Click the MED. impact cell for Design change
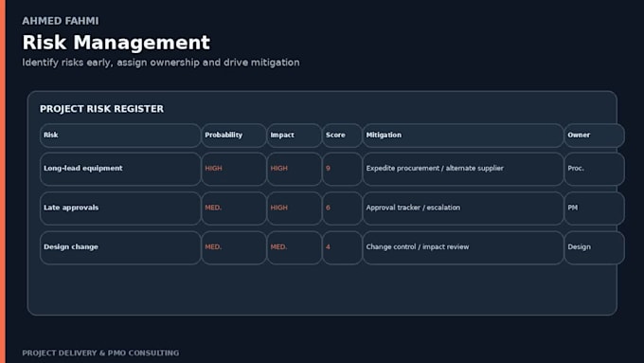Viewport: 644px width, 363px height. click(x=295, y=247)
